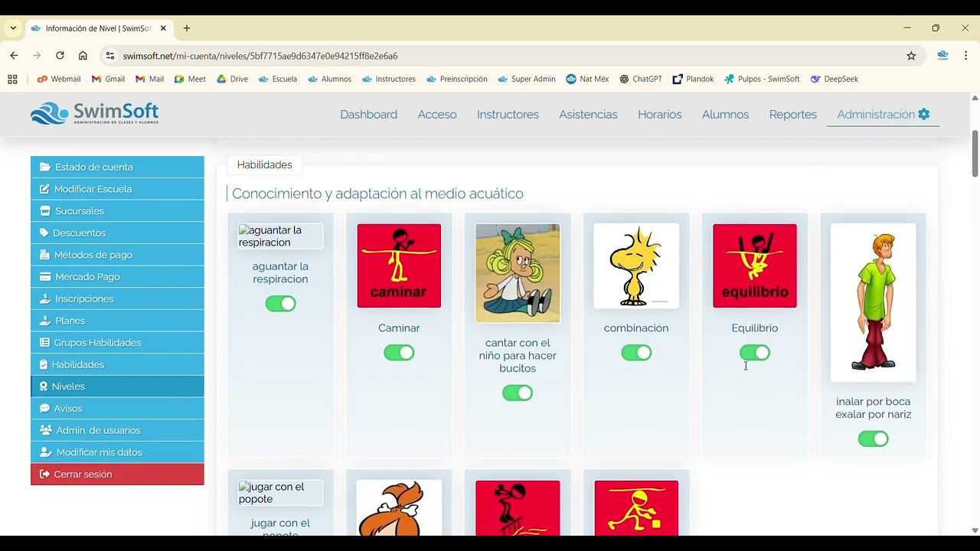Open the ChatGPT bookmark
Image resolution: width=980 pixels, height=551 pixels.
pyautogui.click(x=640, y=79)
